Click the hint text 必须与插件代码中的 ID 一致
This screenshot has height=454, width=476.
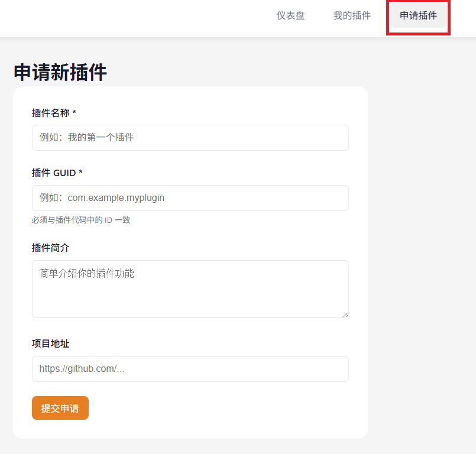pos(81,220)
